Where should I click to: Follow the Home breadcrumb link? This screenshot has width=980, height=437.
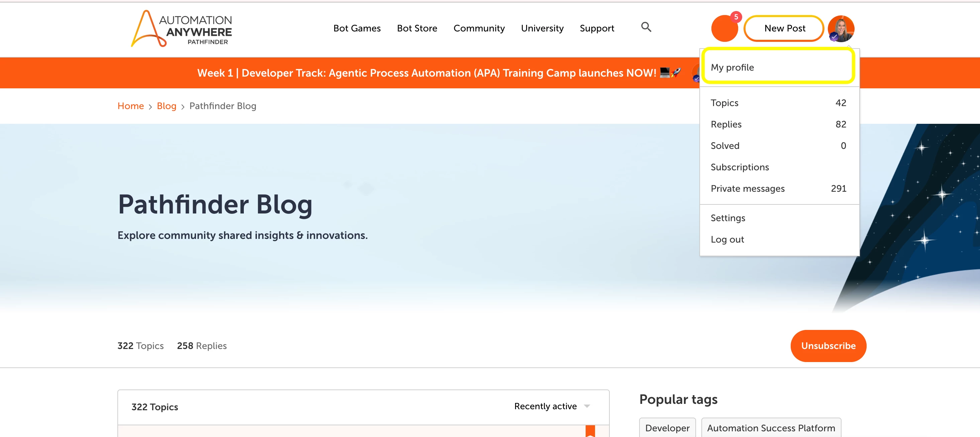[x=130, y=106]
